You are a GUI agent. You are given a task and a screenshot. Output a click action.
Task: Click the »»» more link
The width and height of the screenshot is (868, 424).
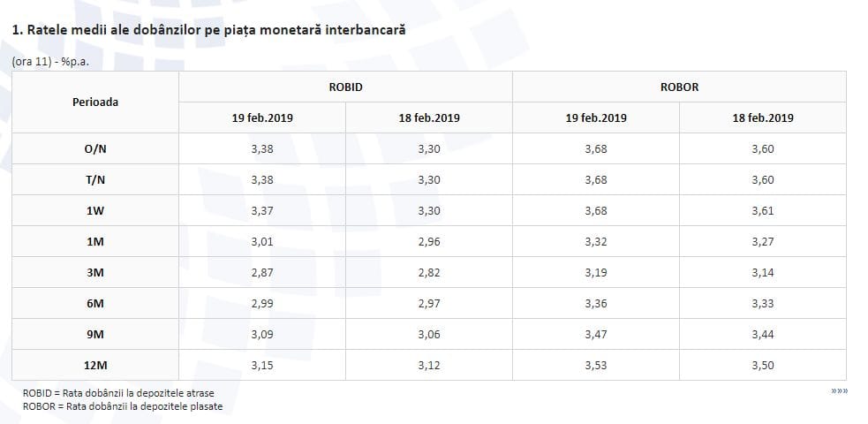pos(840,390)
